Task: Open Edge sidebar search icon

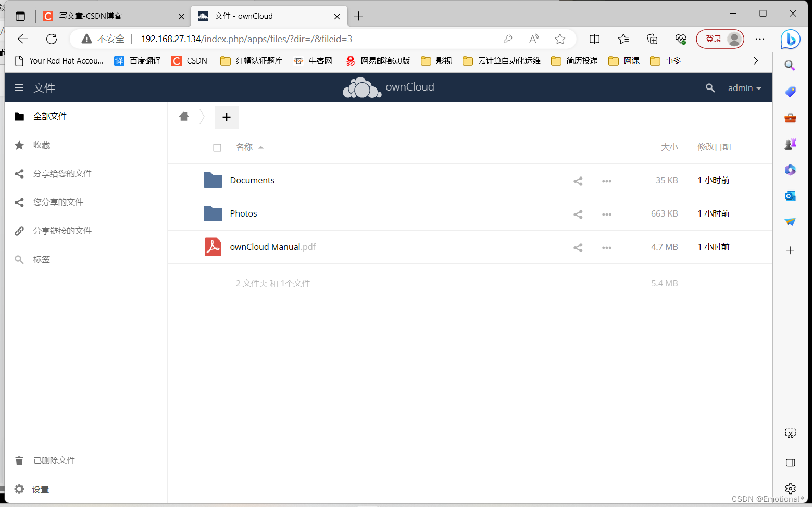Action: pos(790,66)
